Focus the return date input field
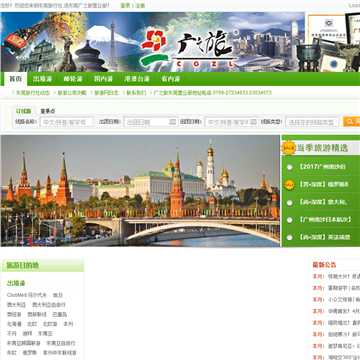This screenshot has height=360, width=360. click(232, 122)
